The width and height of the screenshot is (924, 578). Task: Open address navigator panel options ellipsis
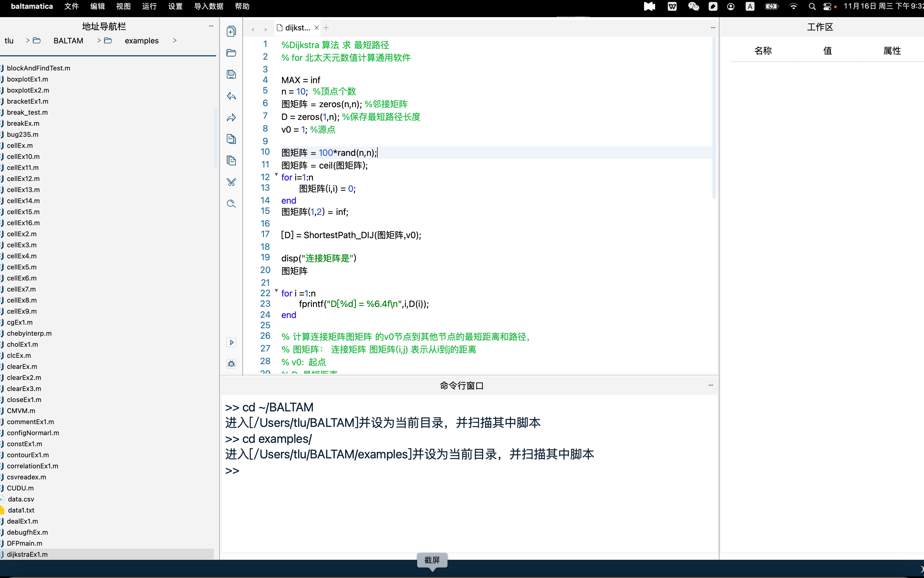point(211,26)
